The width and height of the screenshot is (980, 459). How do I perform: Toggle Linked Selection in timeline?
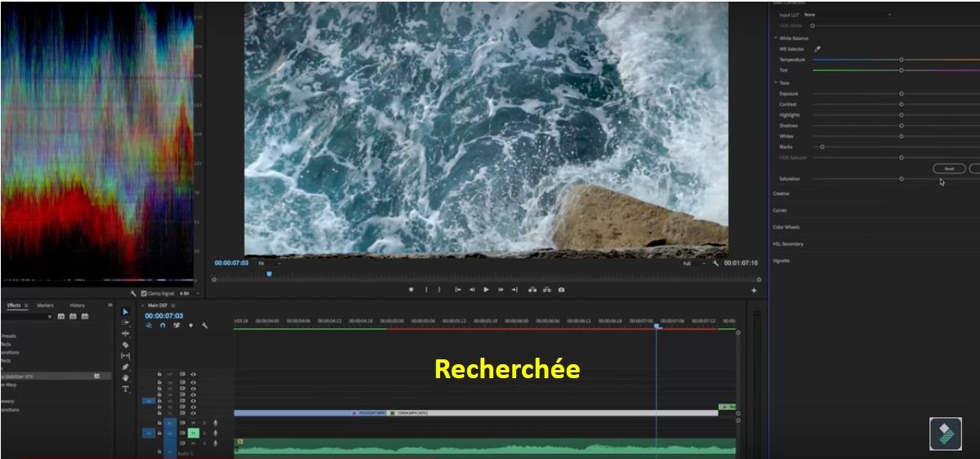pyautogui.click(x=176, y=325)
